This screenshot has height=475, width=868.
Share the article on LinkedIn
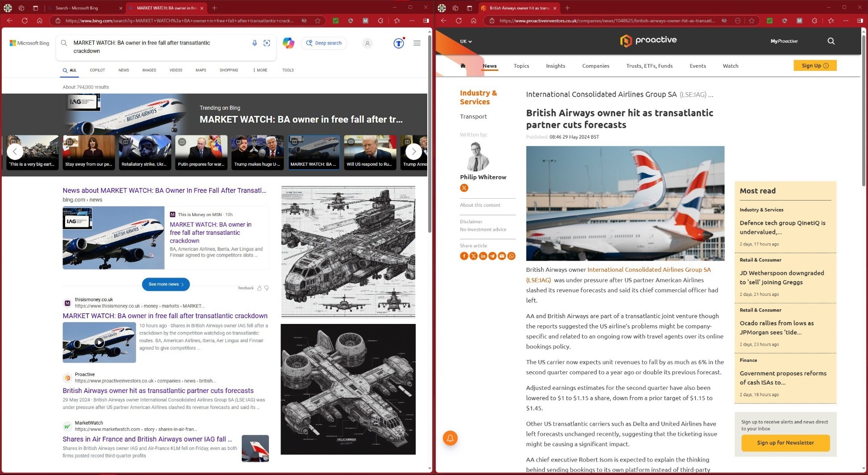483,256
